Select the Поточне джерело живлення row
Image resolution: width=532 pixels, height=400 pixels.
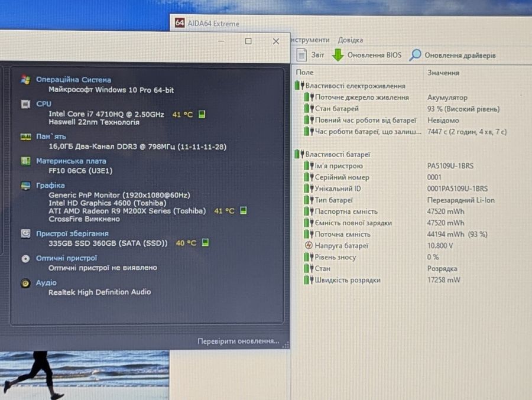[406, 97]
